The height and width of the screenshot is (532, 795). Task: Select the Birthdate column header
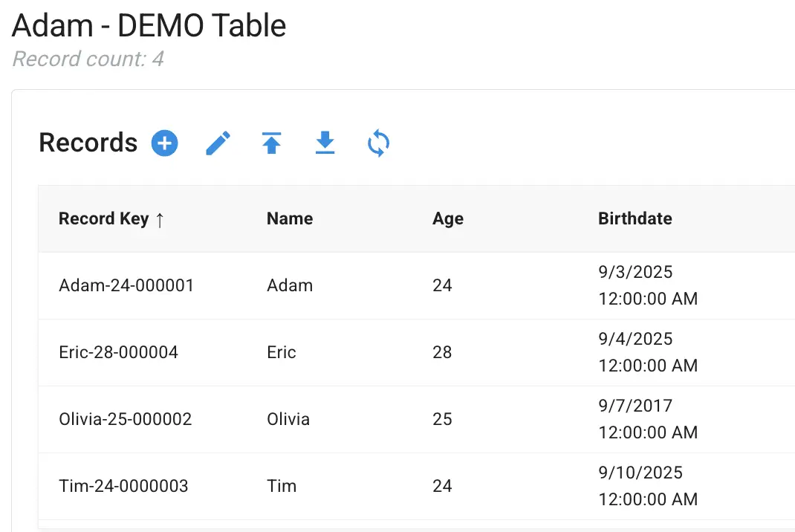pyautogui.click(x=635, y=218)
